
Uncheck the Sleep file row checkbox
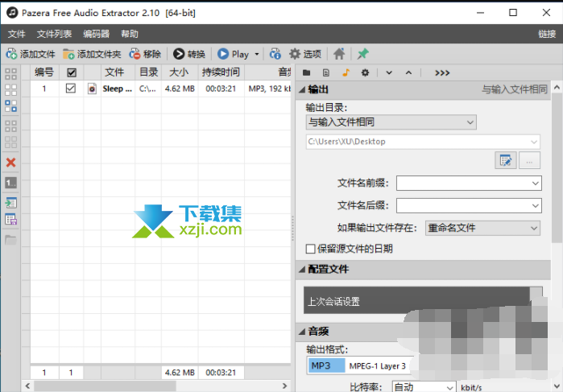click(71, 89)
